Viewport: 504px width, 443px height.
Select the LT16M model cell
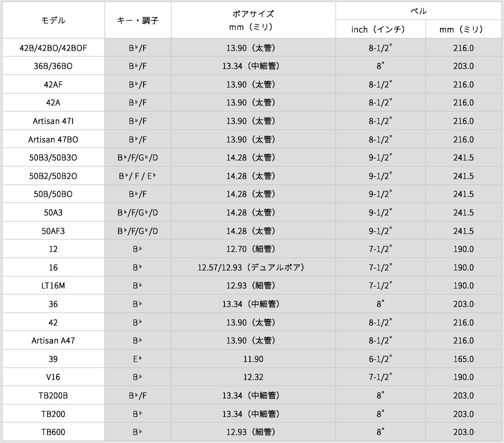point(53,285)
